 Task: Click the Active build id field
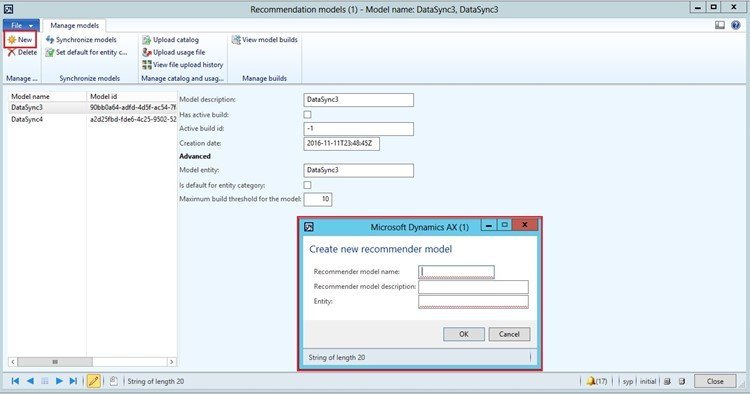(x=358, y=129)
